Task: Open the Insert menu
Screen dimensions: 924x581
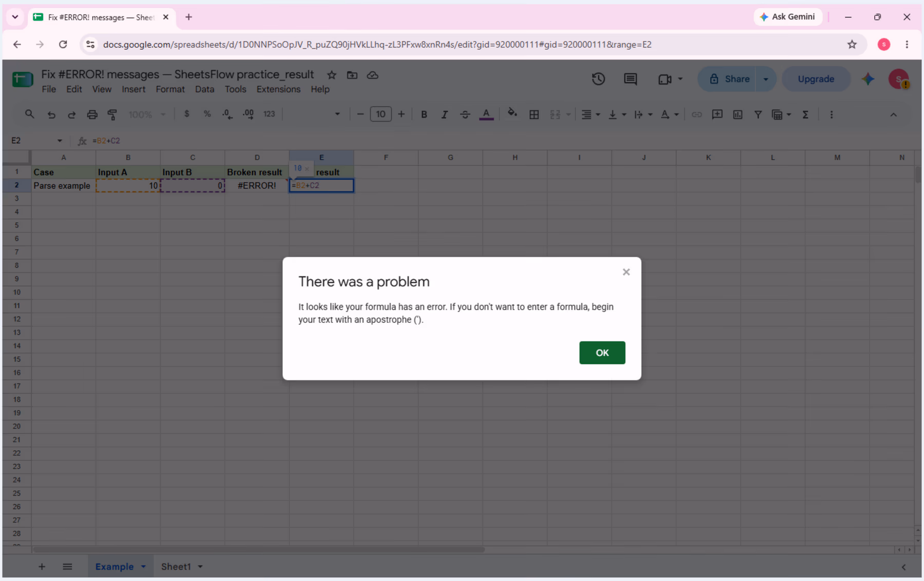Action: click(x=133, y=89)
